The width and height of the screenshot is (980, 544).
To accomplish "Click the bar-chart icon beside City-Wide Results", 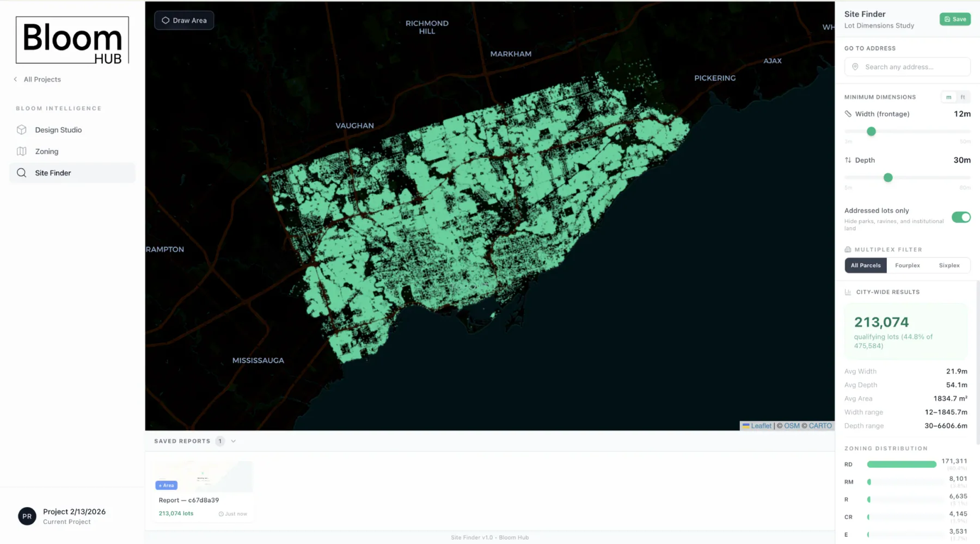I will 848,292.
